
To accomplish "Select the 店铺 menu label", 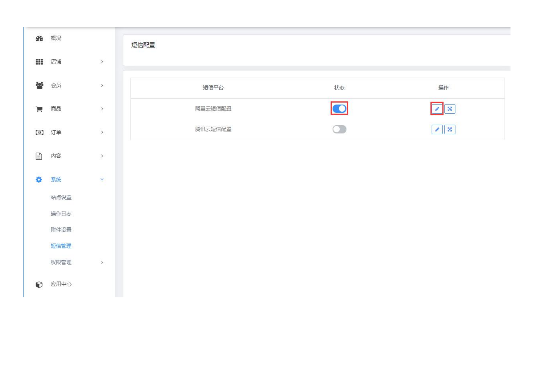I will click(56, 62).
